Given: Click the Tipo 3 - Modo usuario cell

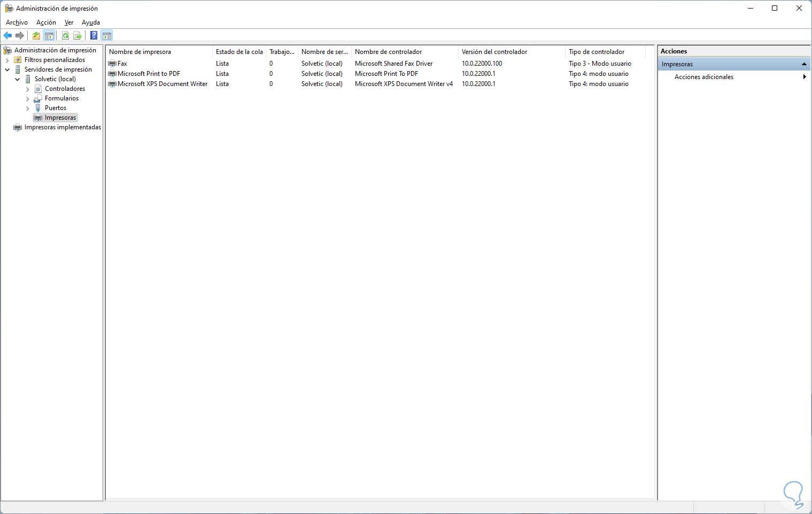Looking at the screenshot, I should coord(600,64).
